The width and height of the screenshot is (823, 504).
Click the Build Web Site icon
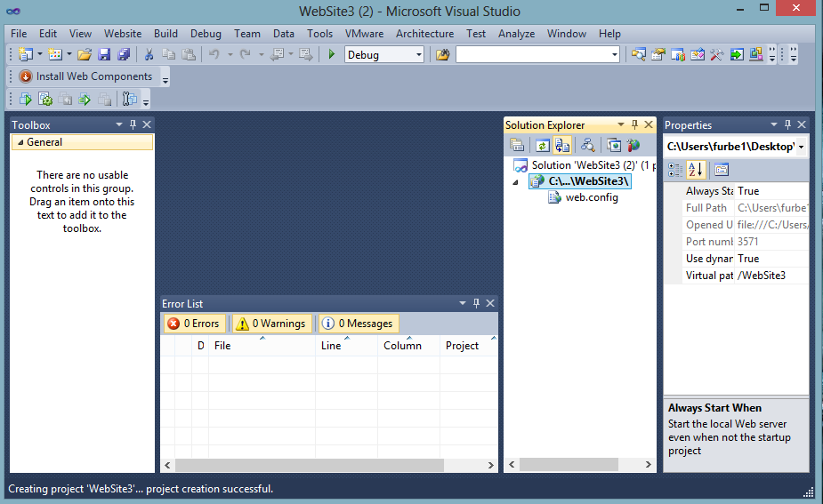(25, 99)
